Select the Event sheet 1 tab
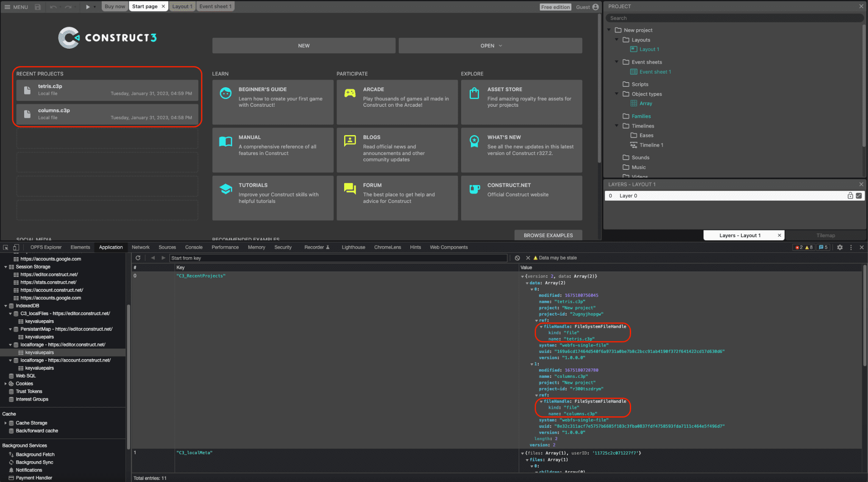 tap(215, 6)
